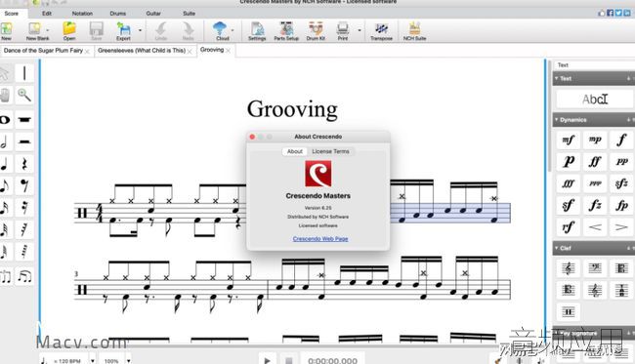This screenshot has width=635, height=364.
Task: Open the New Blank dropdown arrow
Action: [48, 30]
